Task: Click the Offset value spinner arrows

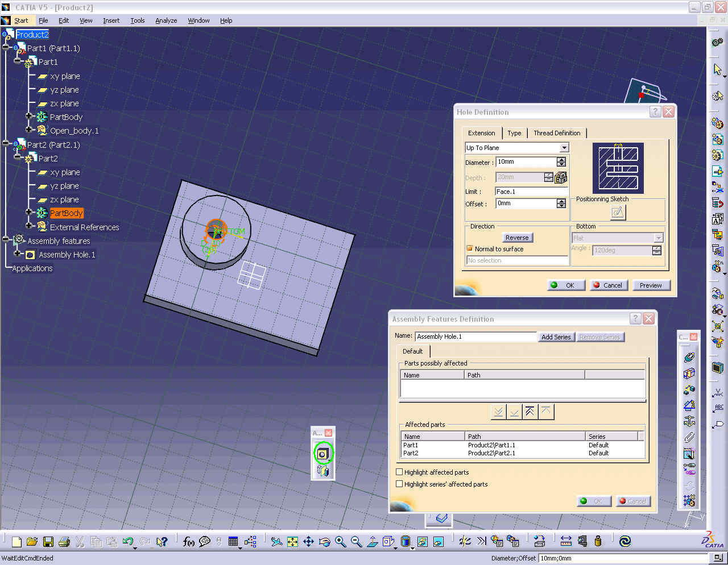Action: point(561,203)
